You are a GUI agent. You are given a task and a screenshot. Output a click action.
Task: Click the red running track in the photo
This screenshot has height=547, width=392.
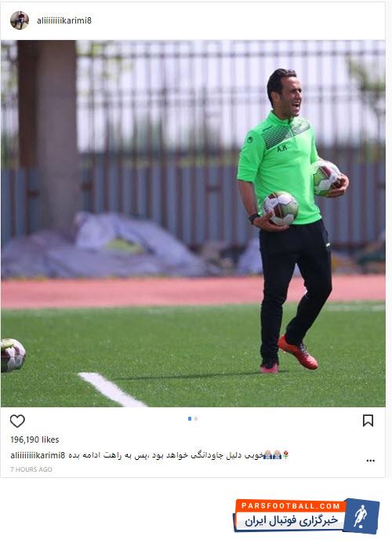pyautogui.click(x=193, y=290)
